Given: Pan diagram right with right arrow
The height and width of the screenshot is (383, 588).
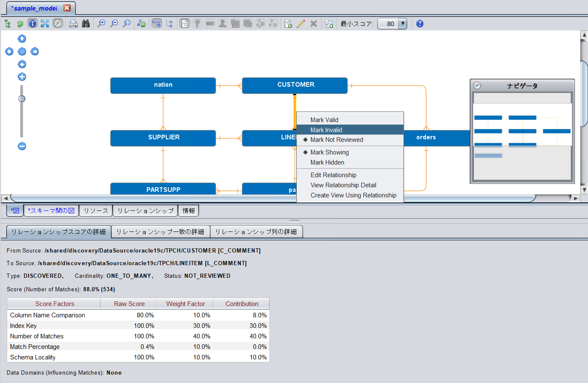Looking at the screenshot, I should [x=35, y=51].
